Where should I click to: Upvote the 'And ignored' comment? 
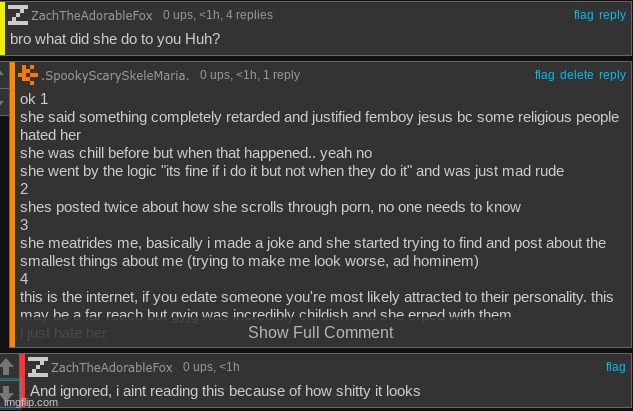(x=8, y=366)
